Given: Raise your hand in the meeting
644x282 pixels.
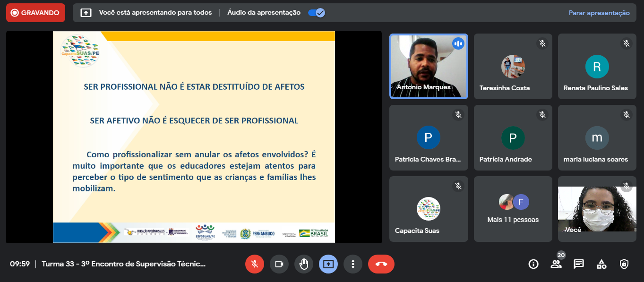Looking at the screenshot, I should point(304,264).
